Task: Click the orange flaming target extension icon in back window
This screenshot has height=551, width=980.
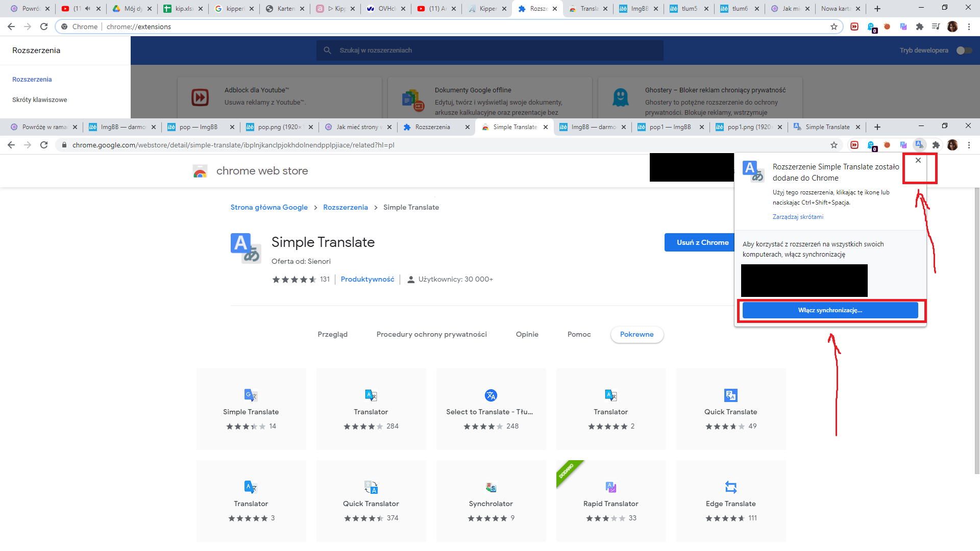Action: [x=887, y=27]
